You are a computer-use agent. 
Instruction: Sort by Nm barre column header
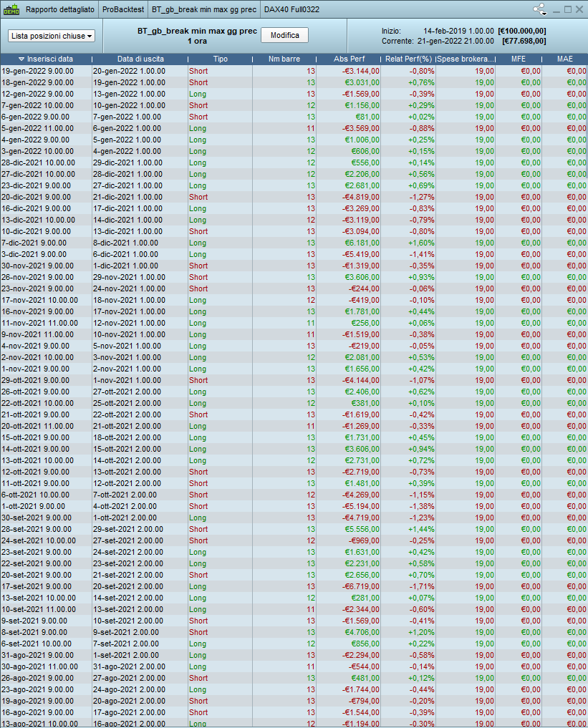(284, 59)
